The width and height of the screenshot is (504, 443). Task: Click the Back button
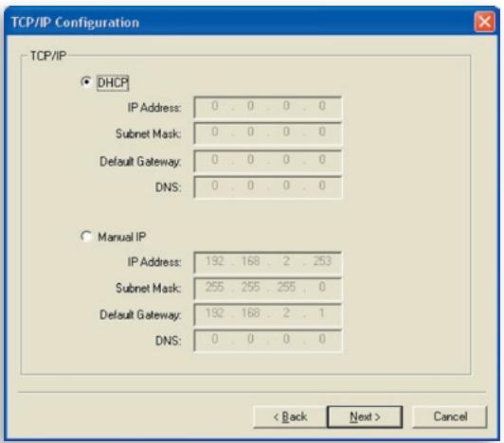click(x=290, y=416)
